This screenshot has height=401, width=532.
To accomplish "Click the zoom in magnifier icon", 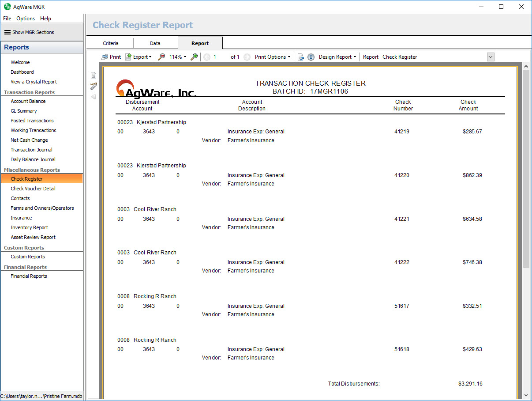I will coord(194,57).
